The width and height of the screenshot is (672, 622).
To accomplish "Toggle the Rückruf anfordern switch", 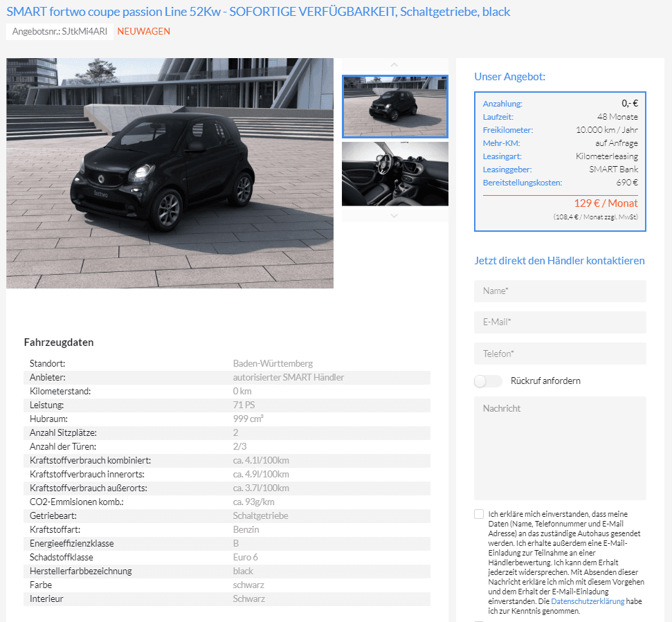I will 488,381.
